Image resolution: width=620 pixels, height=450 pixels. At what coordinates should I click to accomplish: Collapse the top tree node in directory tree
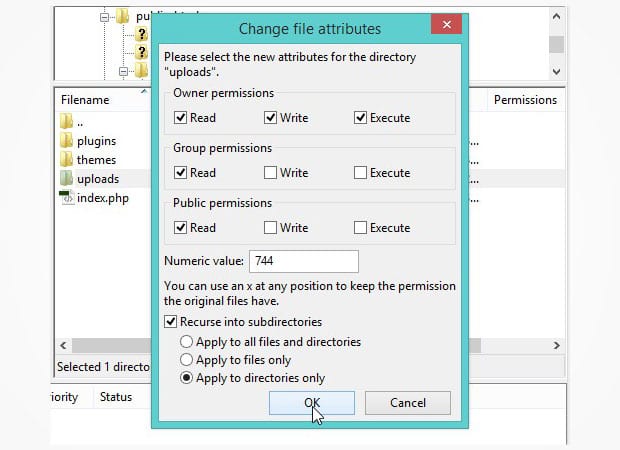coord(104,17)
